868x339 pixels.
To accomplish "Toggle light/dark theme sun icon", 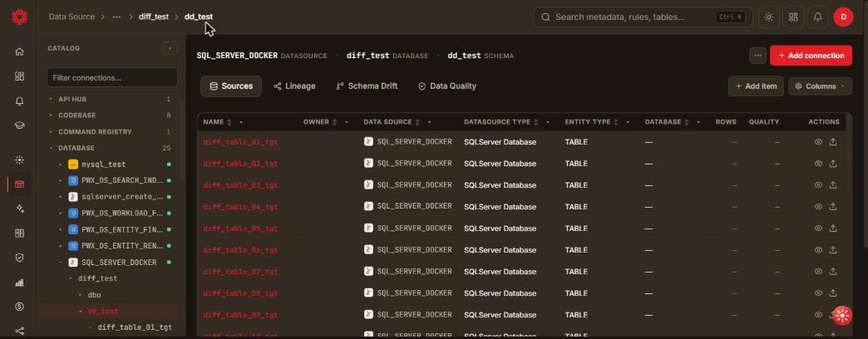I will point(768,17).
